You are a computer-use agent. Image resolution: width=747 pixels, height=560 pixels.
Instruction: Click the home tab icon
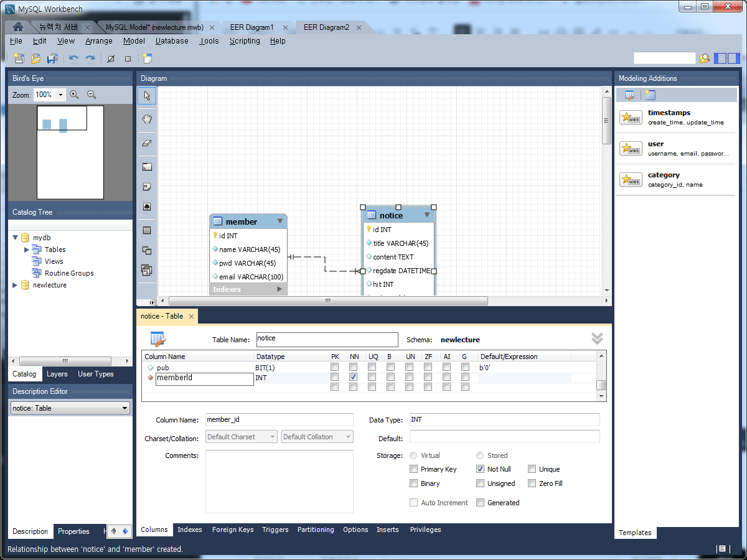(x=18, y=27)
